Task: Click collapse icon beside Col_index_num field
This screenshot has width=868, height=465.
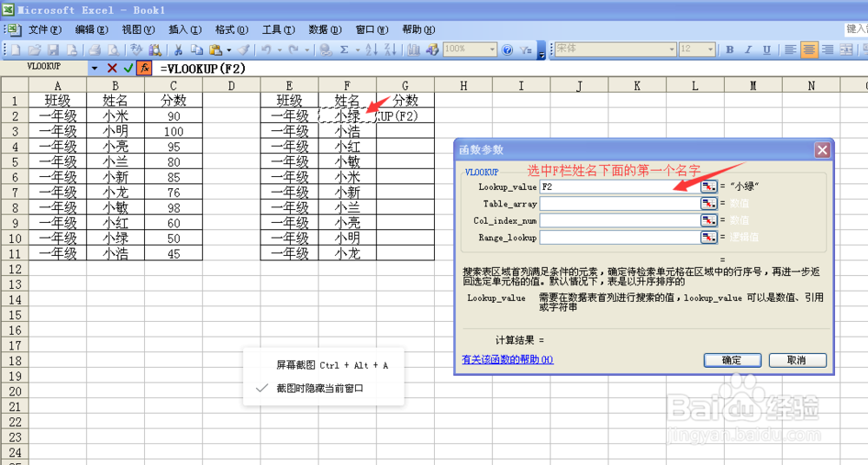Action: click(708, 220)
